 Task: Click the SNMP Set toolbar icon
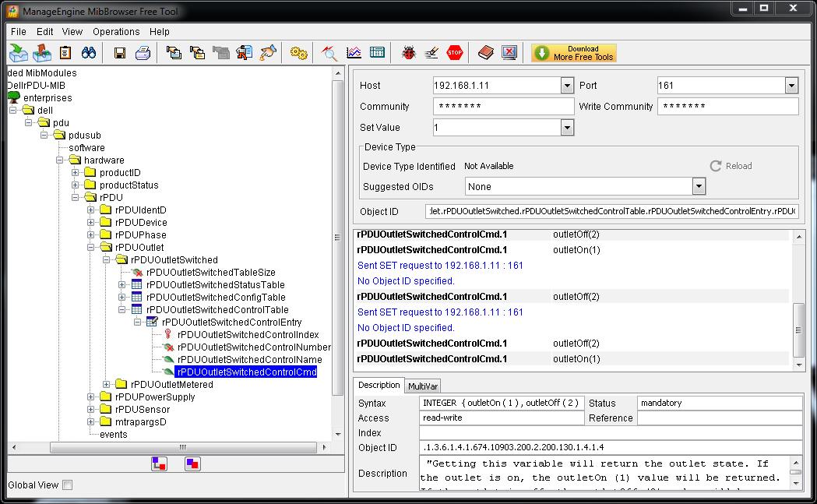[244, 53]
